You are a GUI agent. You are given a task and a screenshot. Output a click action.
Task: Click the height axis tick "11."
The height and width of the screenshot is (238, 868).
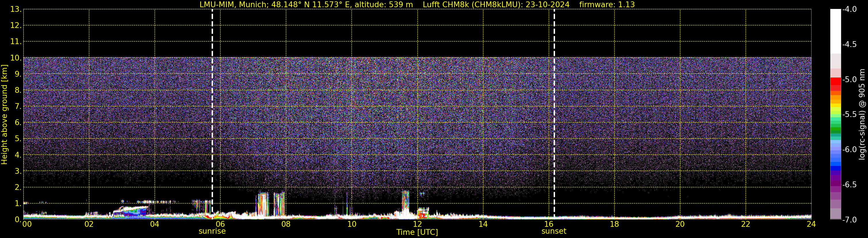click(x=16, y=42)
